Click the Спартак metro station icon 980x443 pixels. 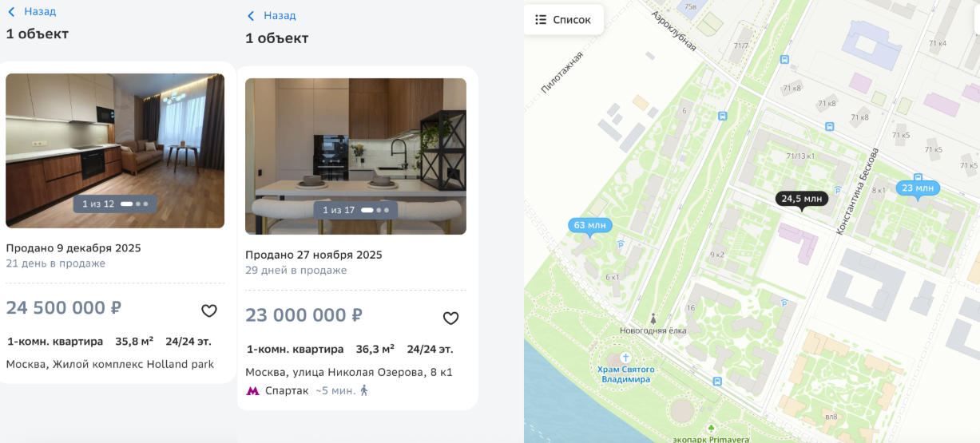[x=252, y=391]
